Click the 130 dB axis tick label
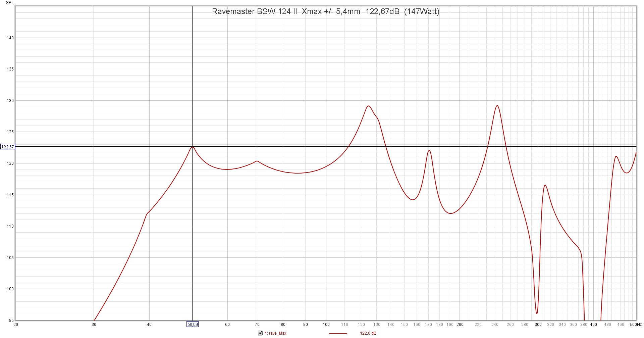The height and width of the screenshot is (338, 644). point(10,101)
